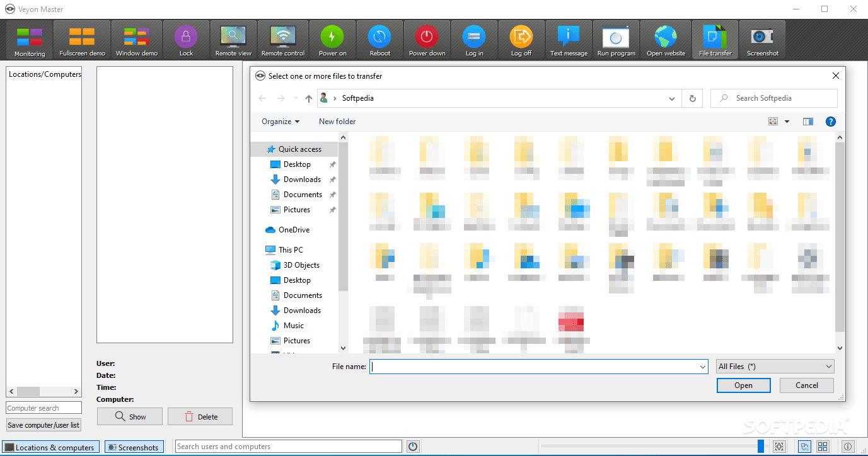Select the Monitoring mode icon
868x456 pixels.
[x=30, y=40]
